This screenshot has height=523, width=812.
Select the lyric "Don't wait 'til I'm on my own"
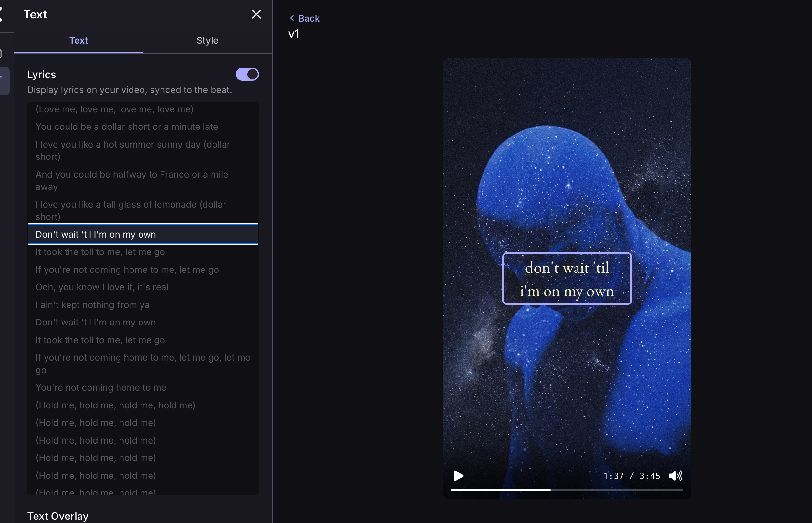tap(96, 234)
